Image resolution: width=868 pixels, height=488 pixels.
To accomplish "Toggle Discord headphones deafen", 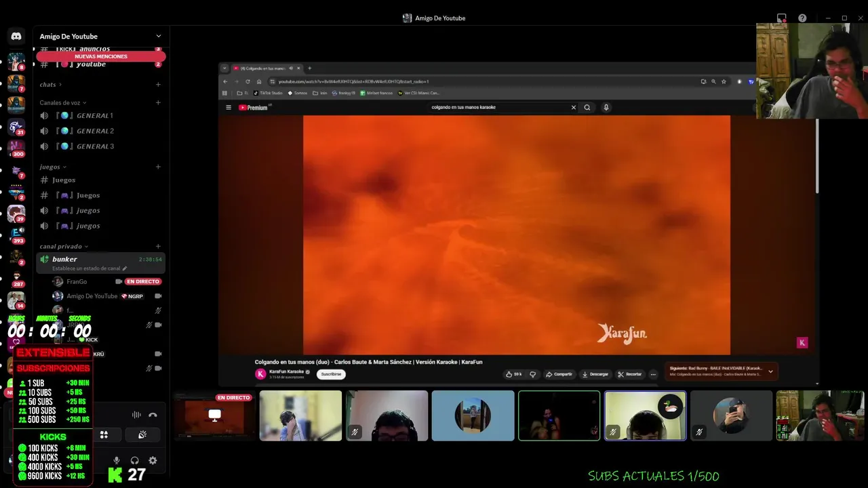I will [134, 460].
